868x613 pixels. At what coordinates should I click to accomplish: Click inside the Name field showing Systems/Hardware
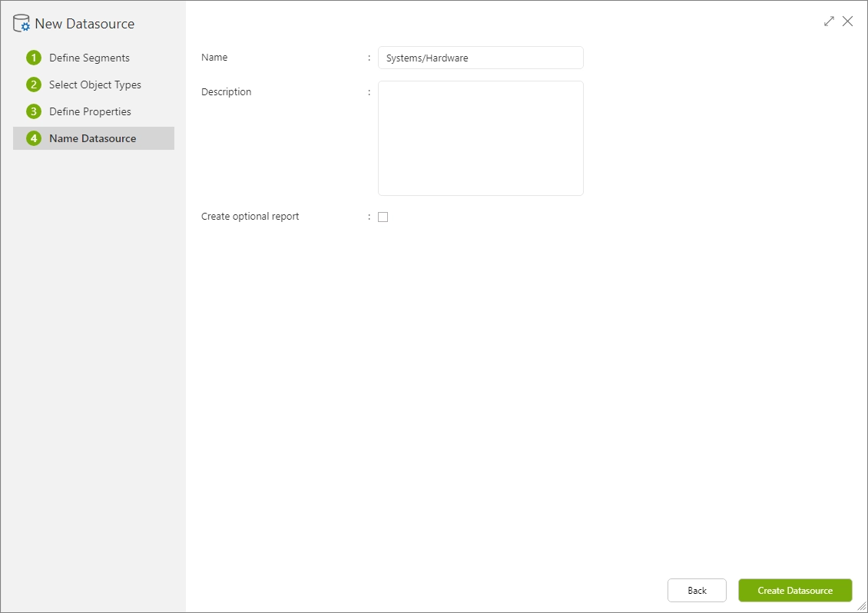coord(480,58)
